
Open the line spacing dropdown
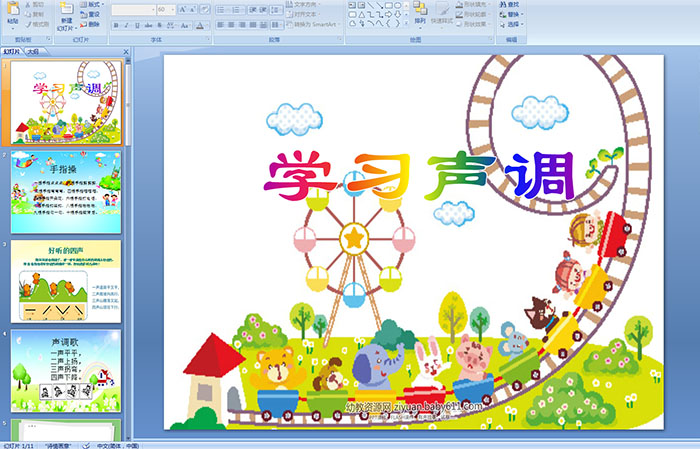tap(276, 10)
